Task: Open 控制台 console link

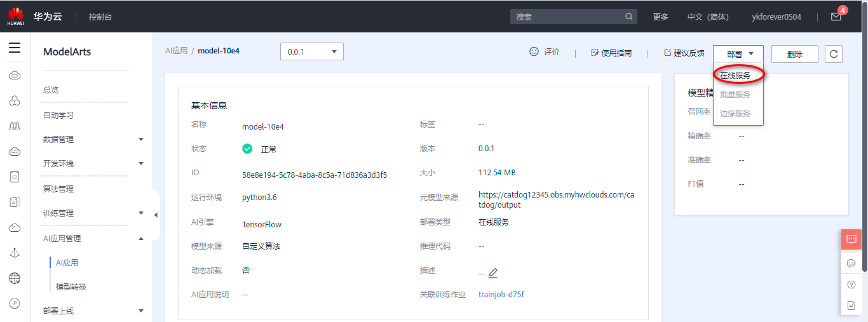Action: tap(100, 17)
